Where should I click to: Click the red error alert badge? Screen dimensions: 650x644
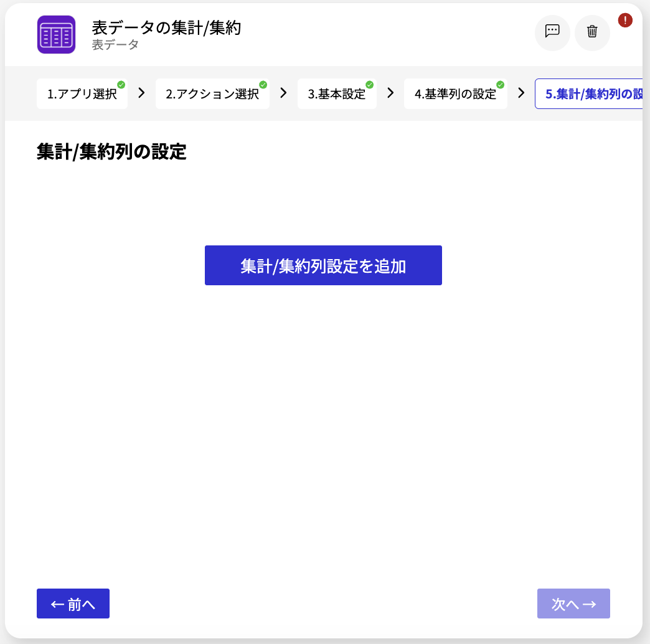(x=624, y=20)
